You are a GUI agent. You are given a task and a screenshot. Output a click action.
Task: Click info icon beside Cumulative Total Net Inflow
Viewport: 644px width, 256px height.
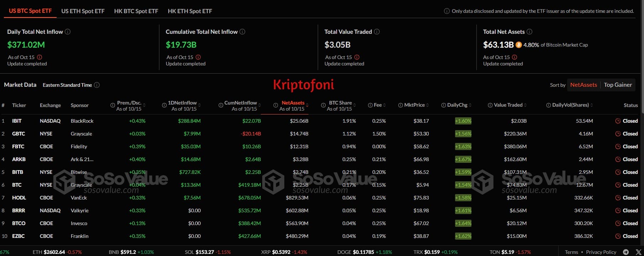click(x=242, y=32)
